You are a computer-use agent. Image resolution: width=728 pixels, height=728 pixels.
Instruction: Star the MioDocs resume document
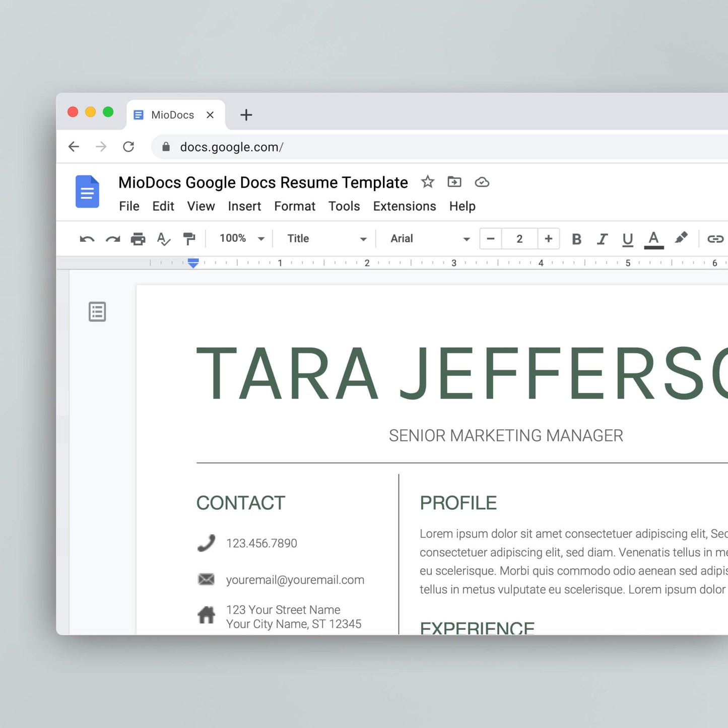click(428, 182)
